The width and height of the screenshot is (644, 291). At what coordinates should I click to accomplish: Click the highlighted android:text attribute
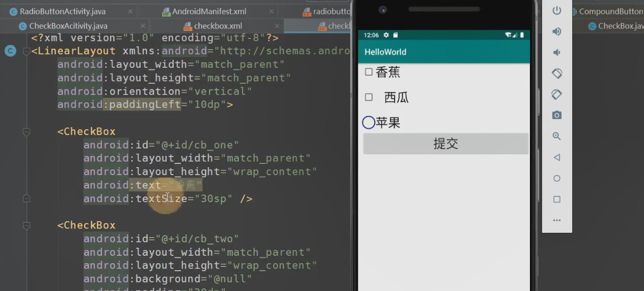(x=143, y=185)
